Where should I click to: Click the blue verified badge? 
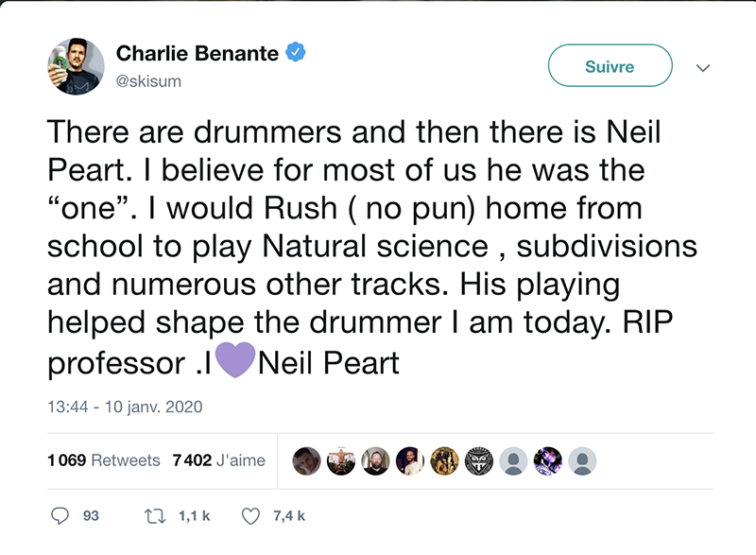click(295, 54)
